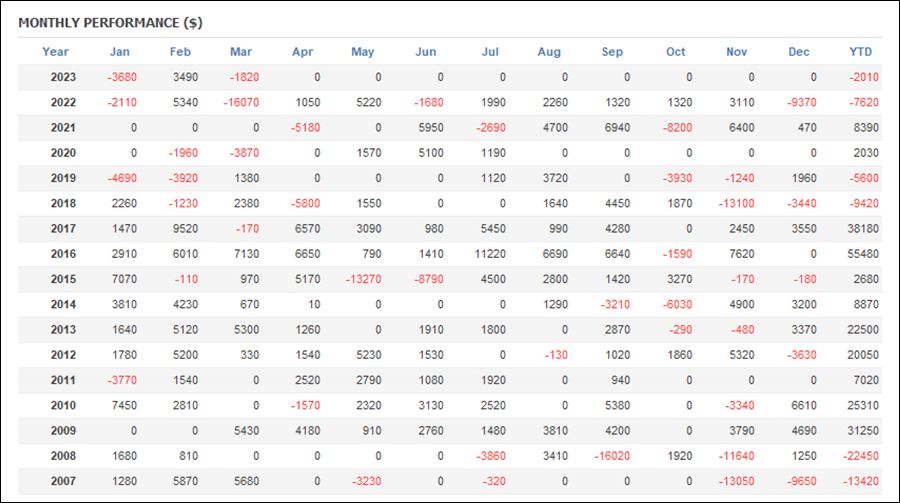Click the Year column header
This screenshot has width=900, height=503.
pyautogui.click(x=55, y=52)
